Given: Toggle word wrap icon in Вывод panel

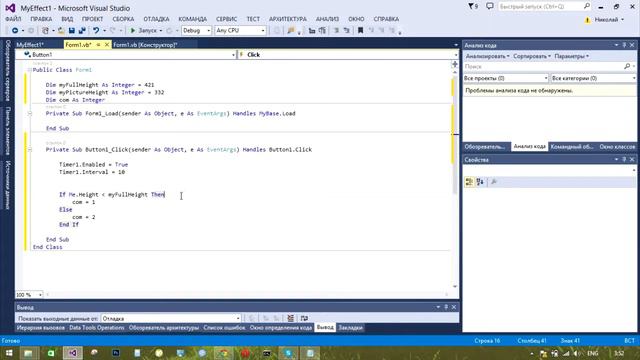Looking at the screenshot, I should click(304, 318).
